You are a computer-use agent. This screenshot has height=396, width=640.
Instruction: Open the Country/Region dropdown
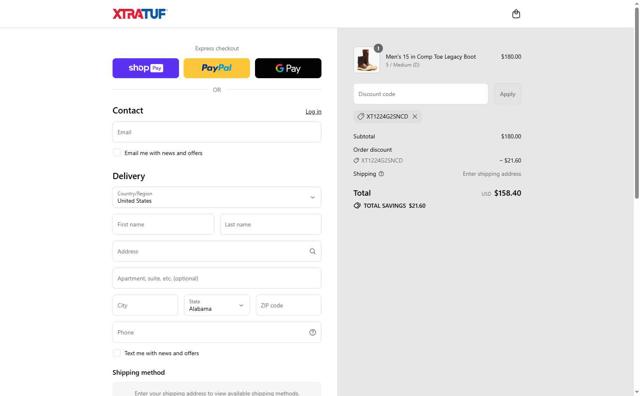point(217,197)
